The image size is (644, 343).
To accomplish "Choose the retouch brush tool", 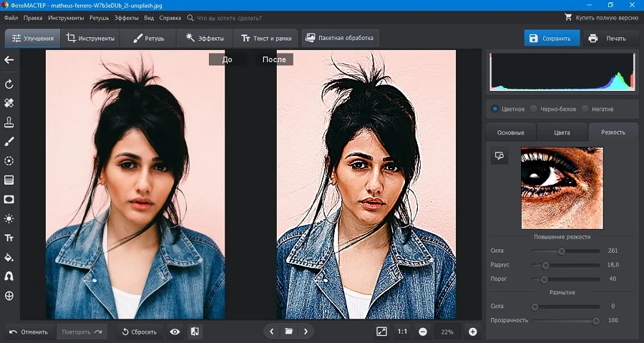I will tap(9, 142).
